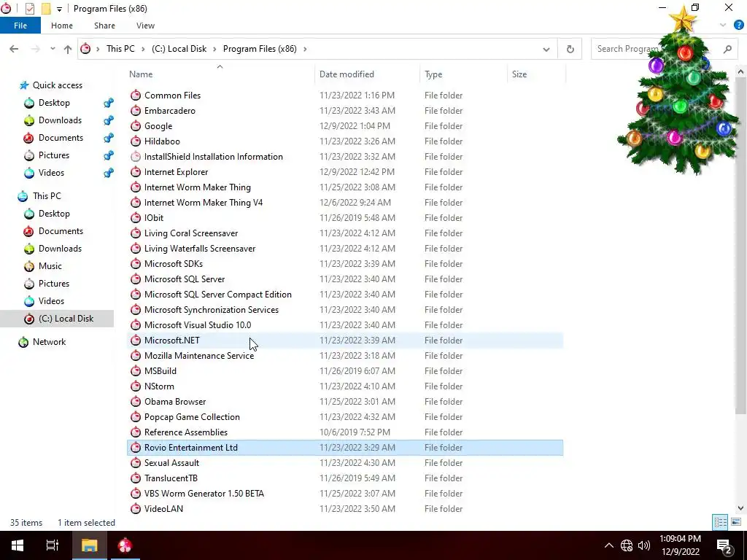
Task: Open Help with the blue question mark
Action: 738,26
